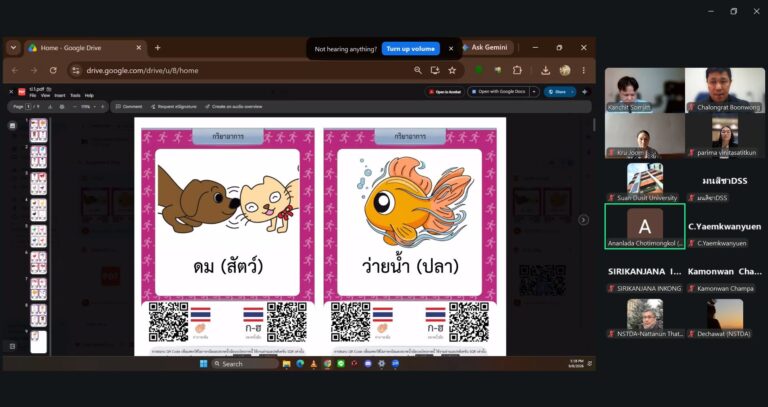Open the site information icon in the address bar

[x=76, y=71]
